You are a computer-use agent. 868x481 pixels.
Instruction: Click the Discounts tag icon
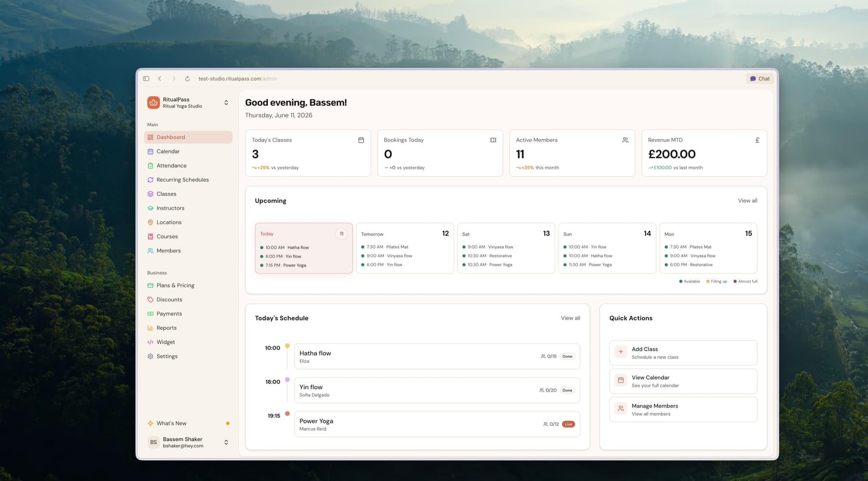click(x=150, y=300)
